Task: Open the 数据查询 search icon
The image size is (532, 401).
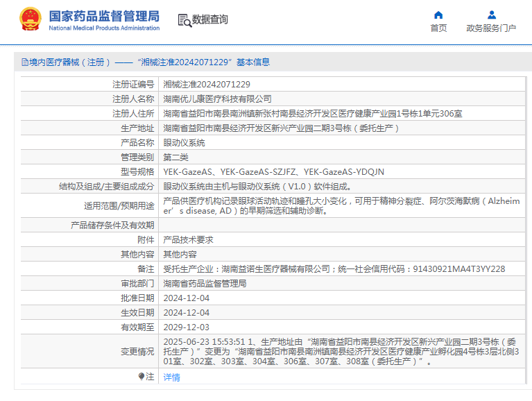Action: 185,20
